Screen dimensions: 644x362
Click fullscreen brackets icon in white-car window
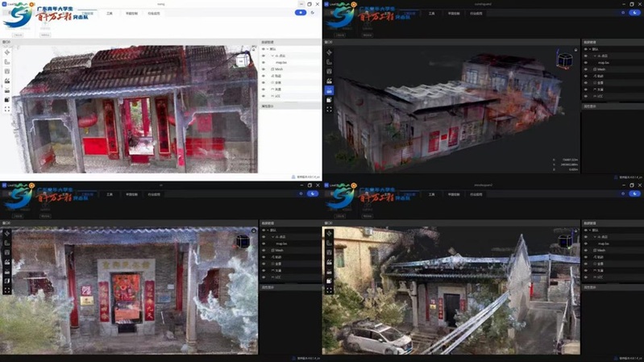(329, 290)
